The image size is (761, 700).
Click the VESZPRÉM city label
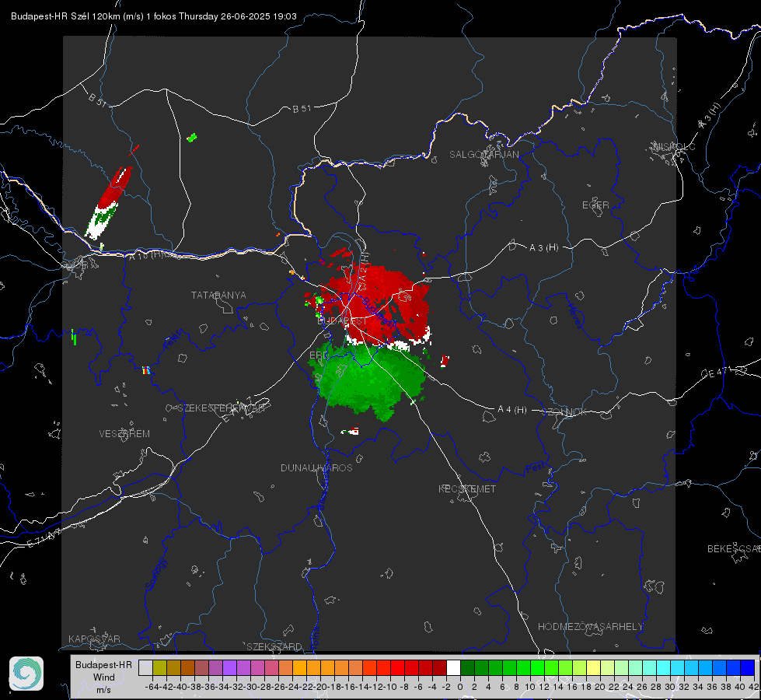[x=124, y=434]
